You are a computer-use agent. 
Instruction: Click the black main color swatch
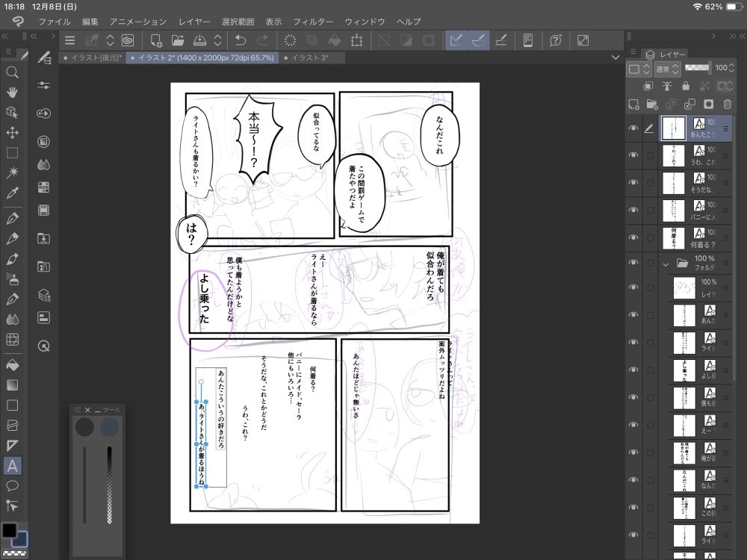pyautogui.click(x=9, y=530)
